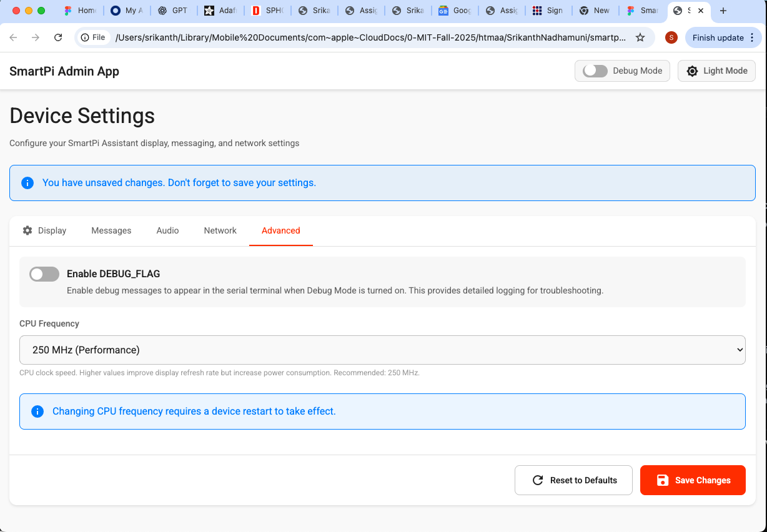Open the CPU Frequency dropdown
Viewport: 767px width, 532px height.
[382, 350]
